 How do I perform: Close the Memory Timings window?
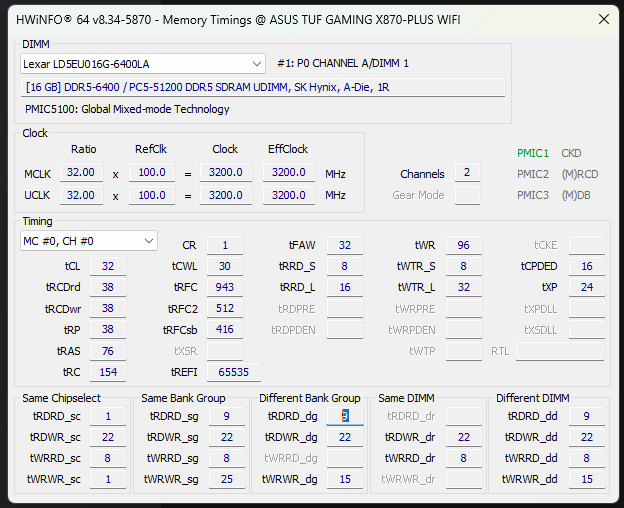coord(604,19)
